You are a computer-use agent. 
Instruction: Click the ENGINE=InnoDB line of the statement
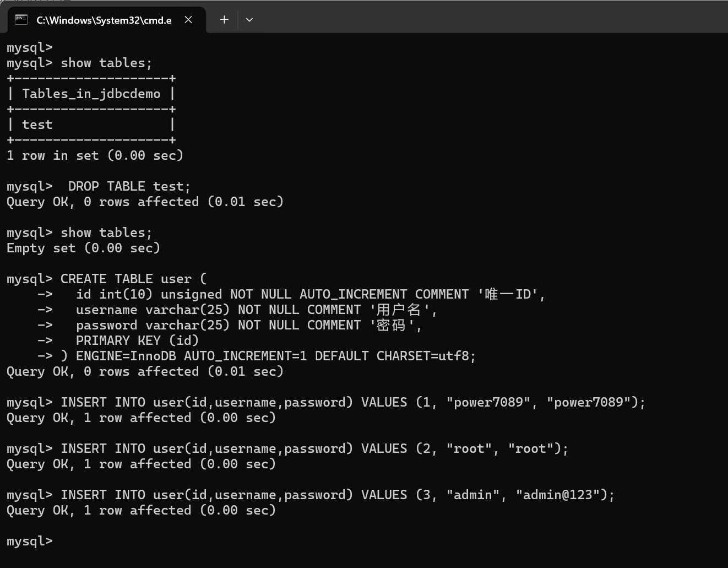point(275,356)
